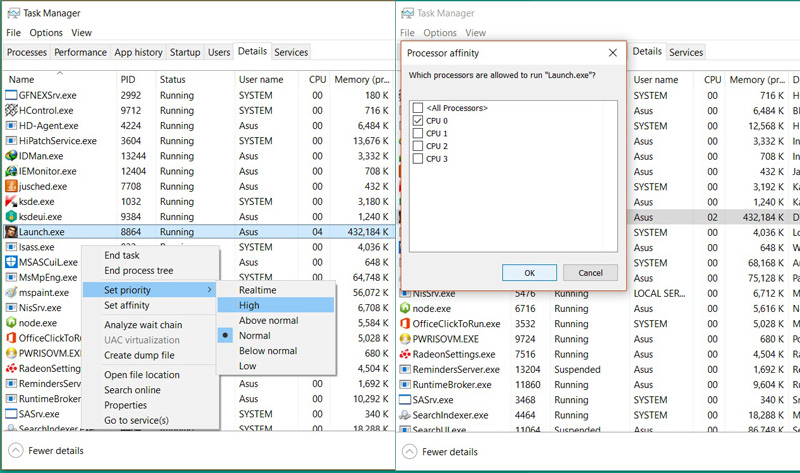Open Services tab in right Task Manager
The width and height of the screenshot is (800, 473).
(x=686, y=52)
